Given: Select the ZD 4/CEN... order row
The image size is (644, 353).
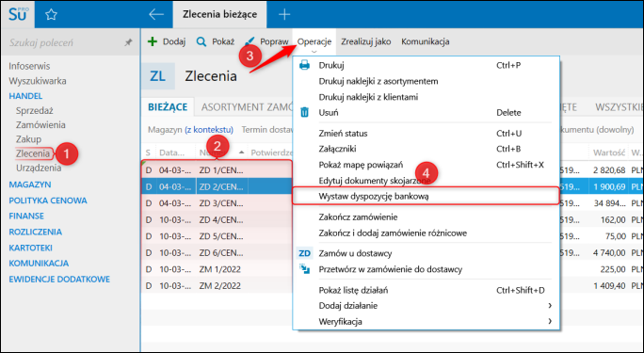Looking at the screenshot, I should click(x=217, y=219).
